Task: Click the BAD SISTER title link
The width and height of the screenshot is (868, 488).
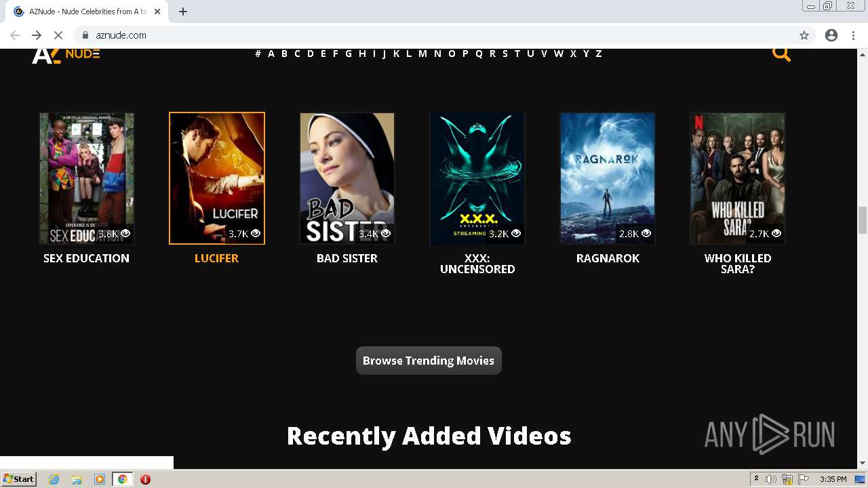Action: [x=347, y=258]
